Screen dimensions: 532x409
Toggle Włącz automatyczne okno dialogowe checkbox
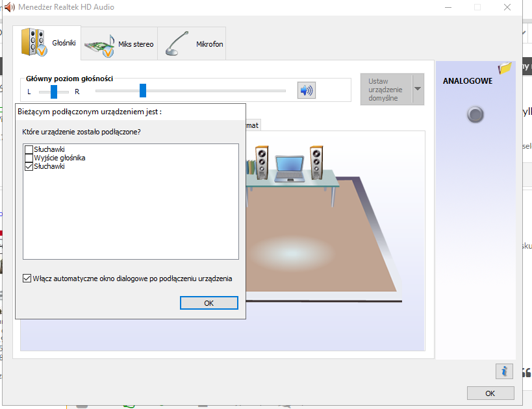pyautogui.click(x=27, y=279)
